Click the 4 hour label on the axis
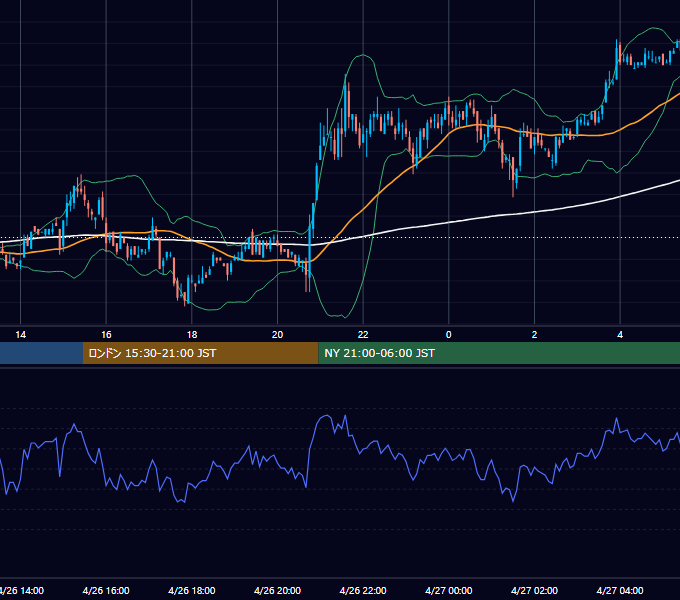 point(620,335)
